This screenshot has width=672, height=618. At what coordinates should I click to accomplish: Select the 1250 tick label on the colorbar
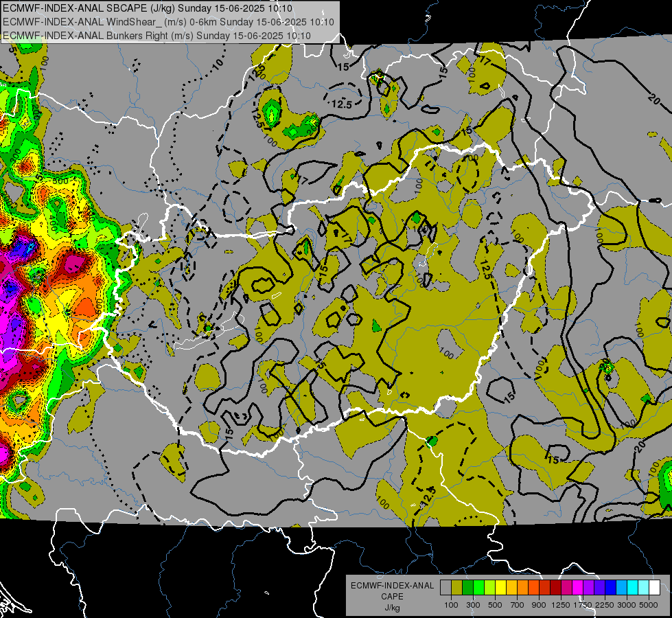(561, 605)
